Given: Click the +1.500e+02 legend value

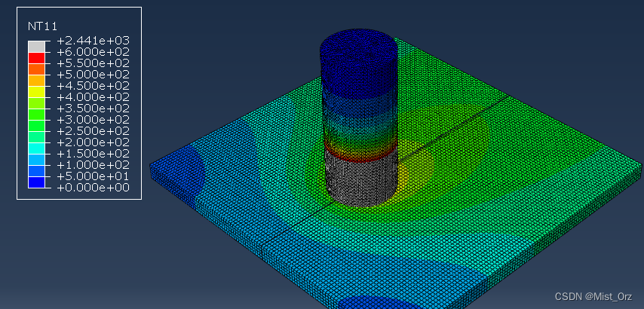Looking at the screenshot, I should point(93,154).
